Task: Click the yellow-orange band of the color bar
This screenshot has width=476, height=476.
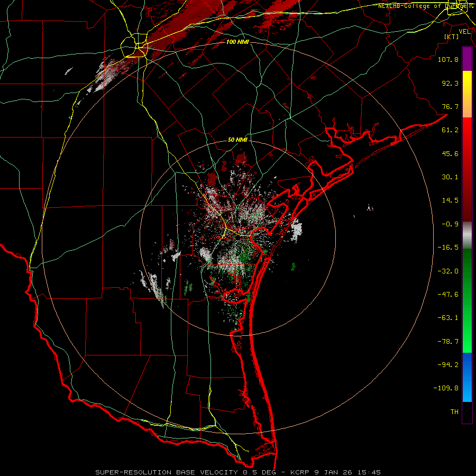Action: point(467,94)
